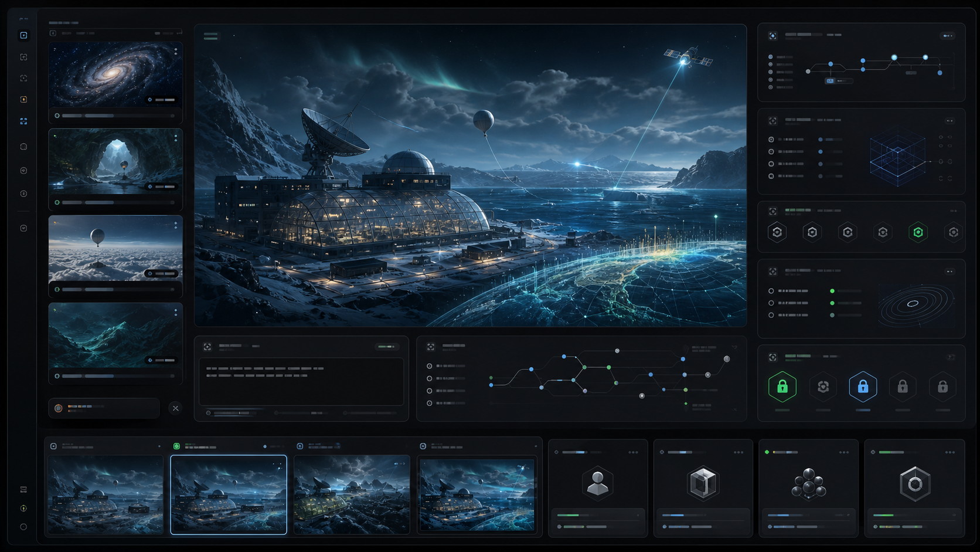Select the first radio option in the concentric rings panel
Viewport: 980px width, 552px height.
tap(771, 291)
